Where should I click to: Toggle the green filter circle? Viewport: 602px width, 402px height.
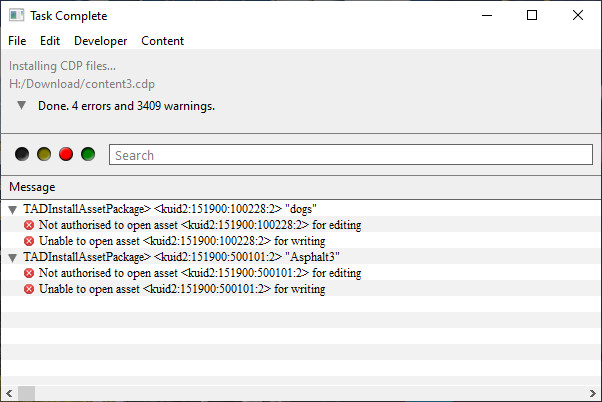click(x=88, y=154)
